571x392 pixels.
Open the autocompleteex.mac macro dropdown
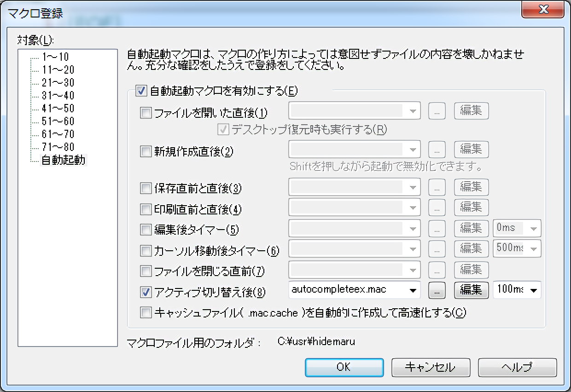click(414, 290)
